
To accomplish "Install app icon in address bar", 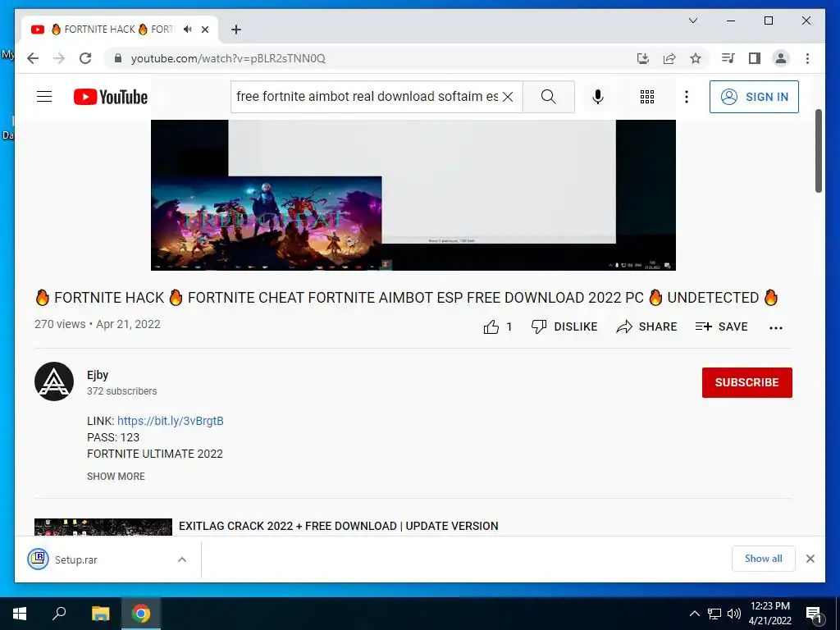I will pos(643,58).
